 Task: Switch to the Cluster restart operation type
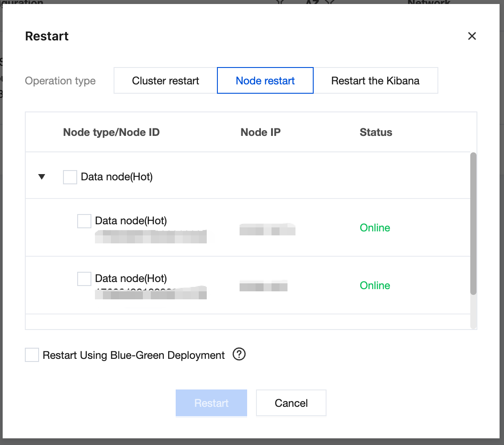[x=165, y=81]
